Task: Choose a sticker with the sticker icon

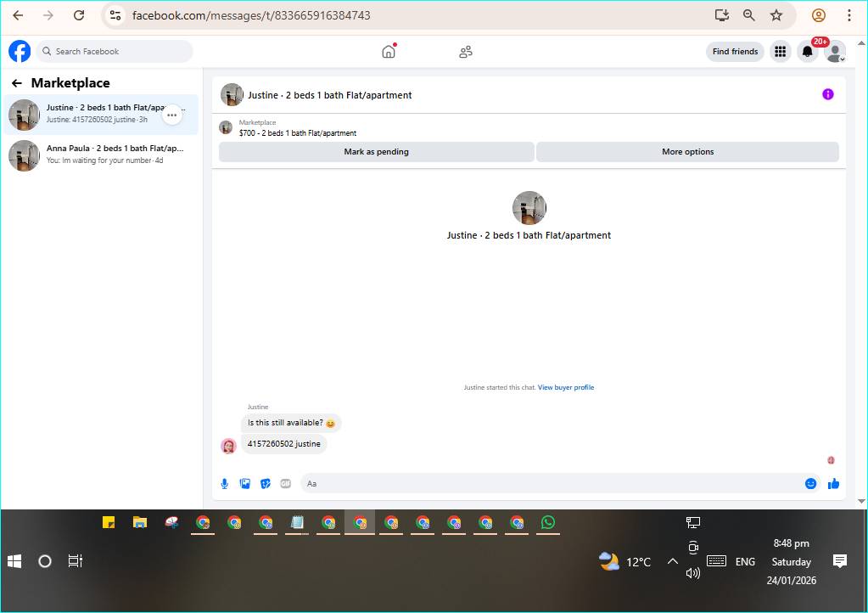Action: [x=266, y=483]
